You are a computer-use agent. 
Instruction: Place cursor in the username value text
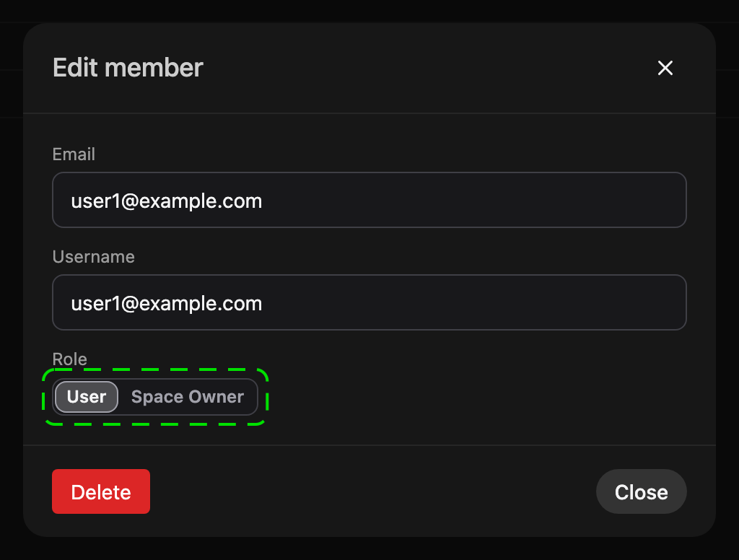click(167, 304)
